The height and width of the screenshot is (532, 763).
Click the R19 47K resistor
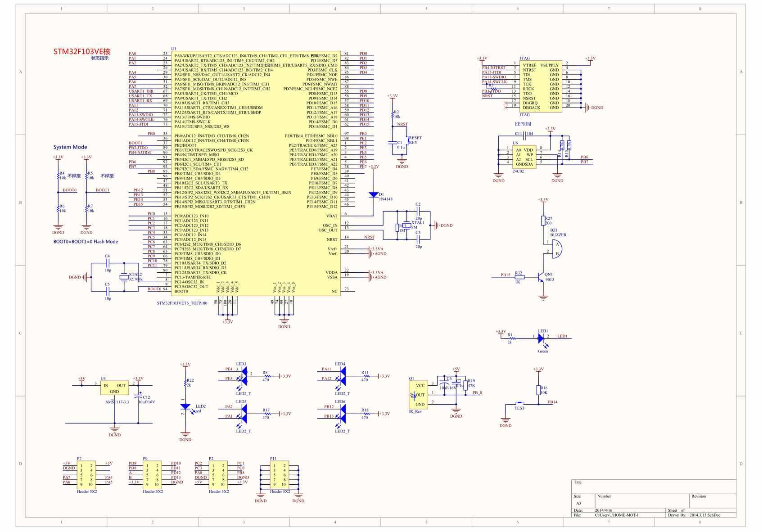coord(465,385)
